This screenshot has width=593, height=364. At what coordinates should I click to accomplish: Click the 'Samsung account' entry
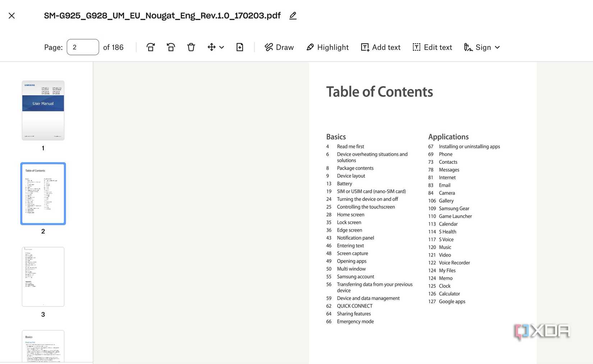coord(355,277)
